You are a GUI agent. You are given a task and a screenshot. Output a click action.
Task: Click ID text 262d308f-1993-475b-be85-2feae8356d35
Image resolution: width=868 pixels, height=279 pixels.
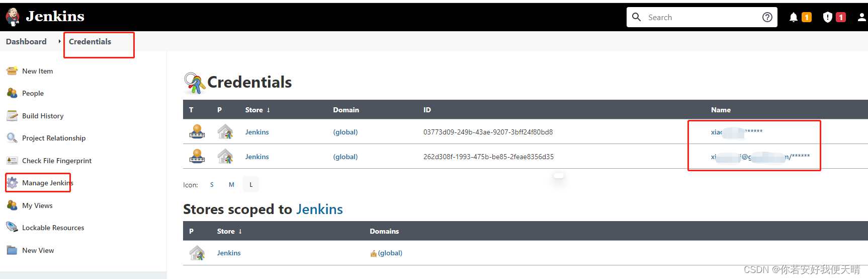pyautogui.click(x=488, y=157)
